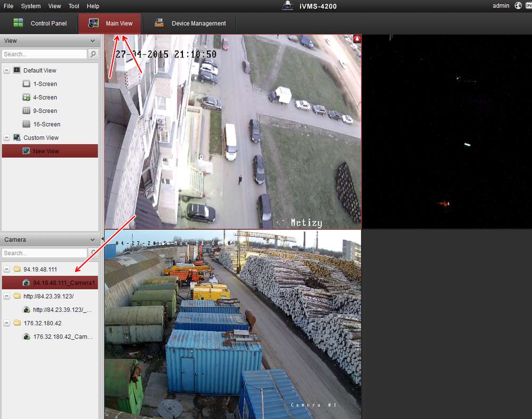Click the network globe icon near admin
The height and width of the screenshot is (419, 532).
[x=518, y=6]
